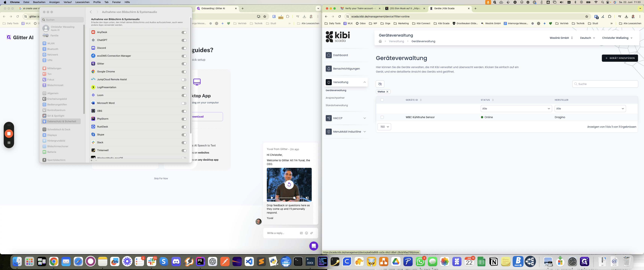The width and height of the screenshot is (644, 270).
Task: Enable JumpCloud Remote Assist screen recording
Action: pos(184,80)
